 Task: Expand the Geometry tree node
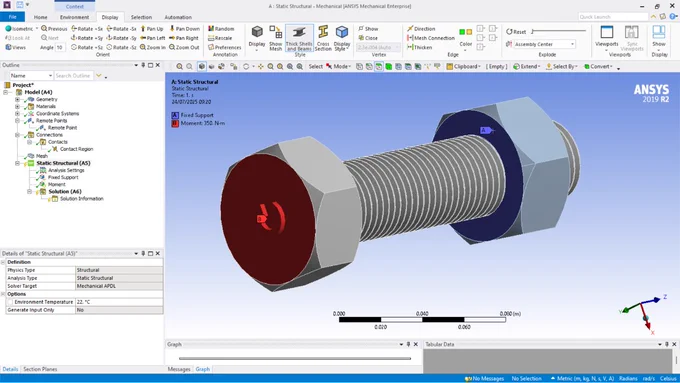tap(17, 99)
